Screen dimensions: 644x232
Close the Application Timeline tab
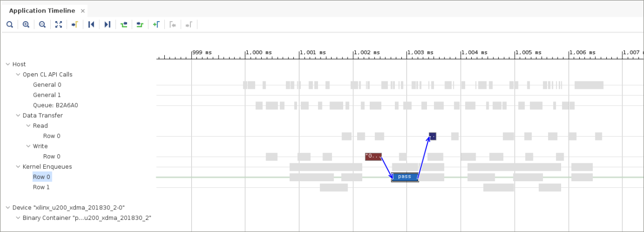83,11
